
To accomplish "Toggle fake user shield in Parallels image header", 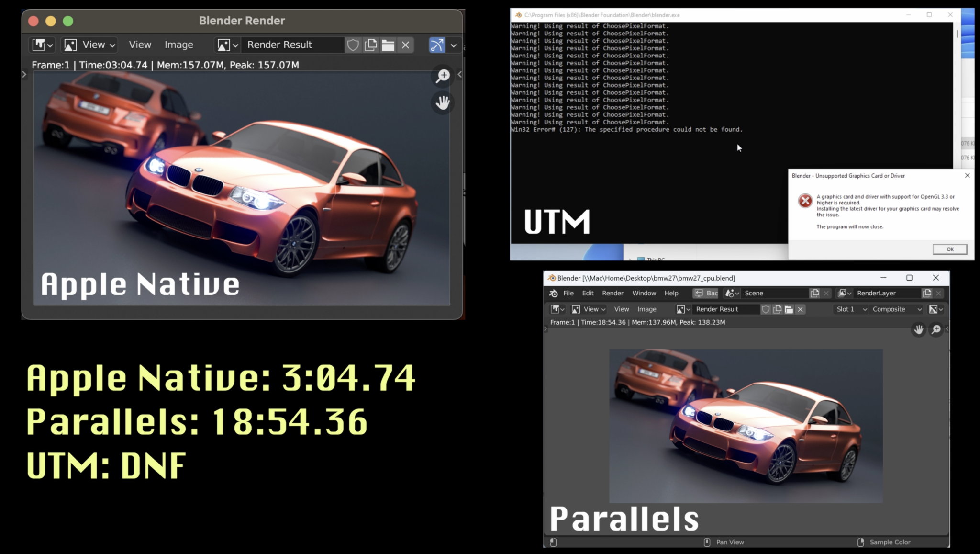I will click(766, 309).
